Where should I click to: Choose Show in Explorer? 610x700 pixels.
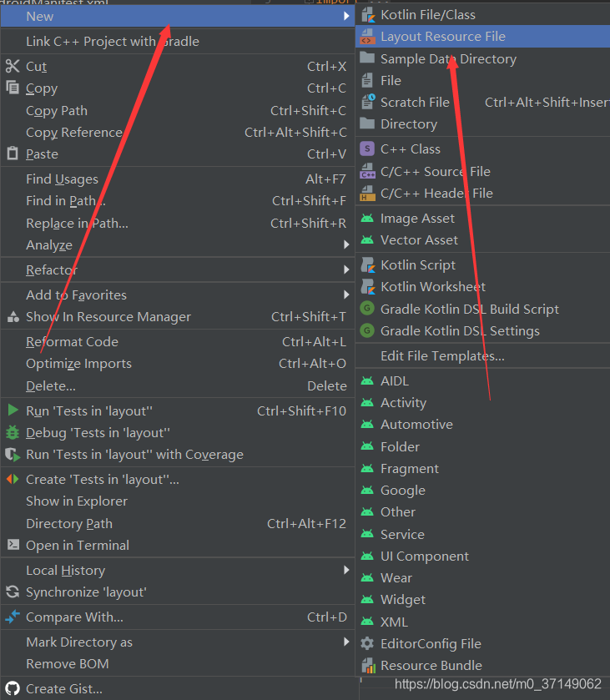click(178, 501)
